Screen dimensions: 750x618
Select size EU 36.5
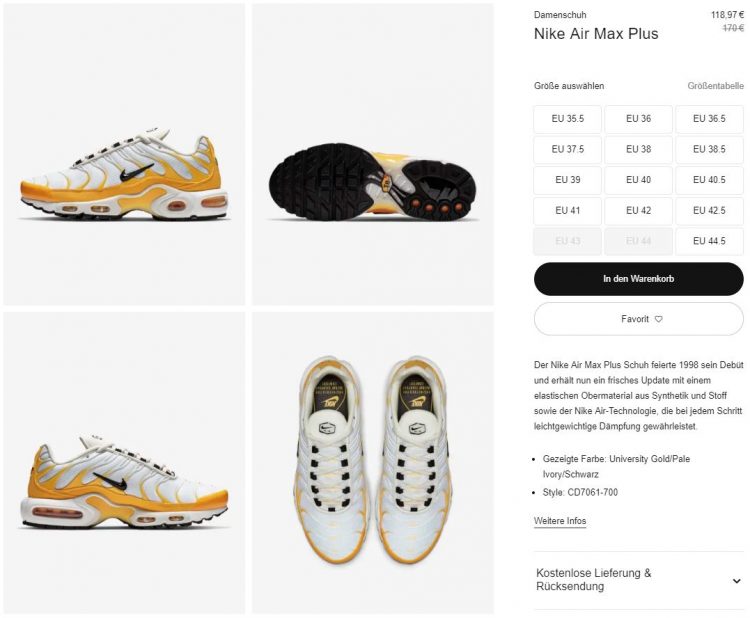709,119
